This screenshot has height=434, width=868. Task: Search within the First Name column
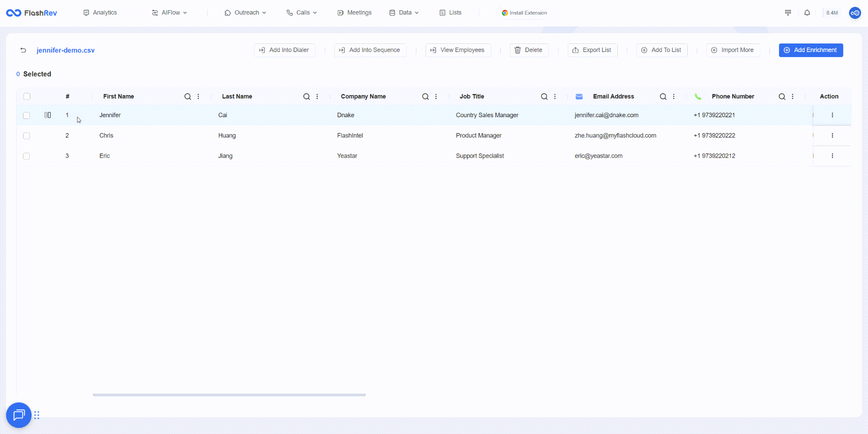pos(188,97)
